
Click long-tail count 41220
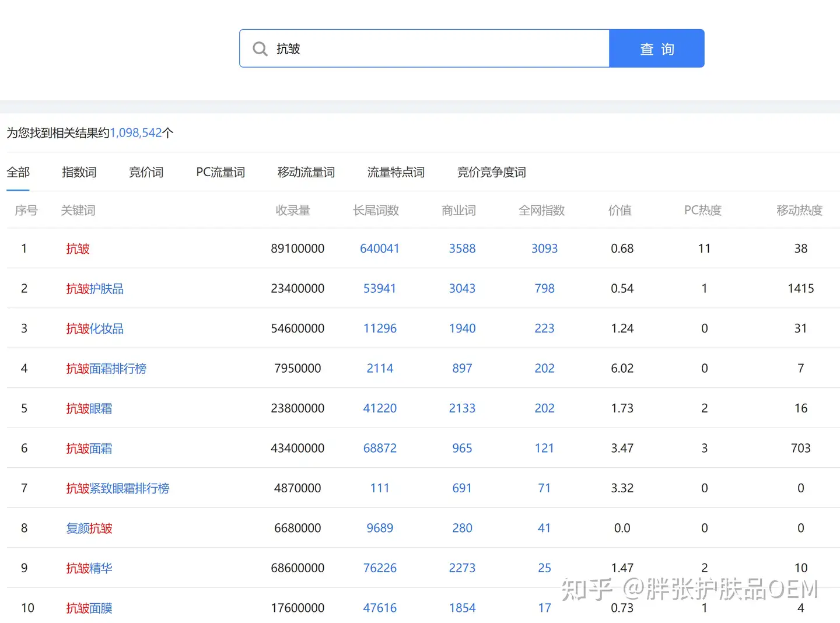[x=380, y=408]
